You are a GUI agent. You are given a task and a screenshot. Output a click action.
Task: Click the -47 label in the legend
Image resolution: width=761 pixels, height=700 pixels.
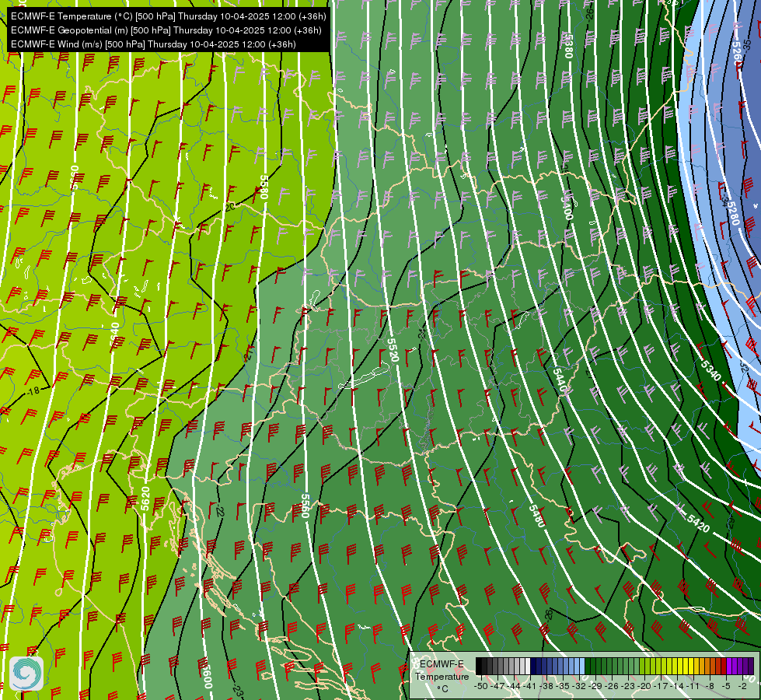498,686
